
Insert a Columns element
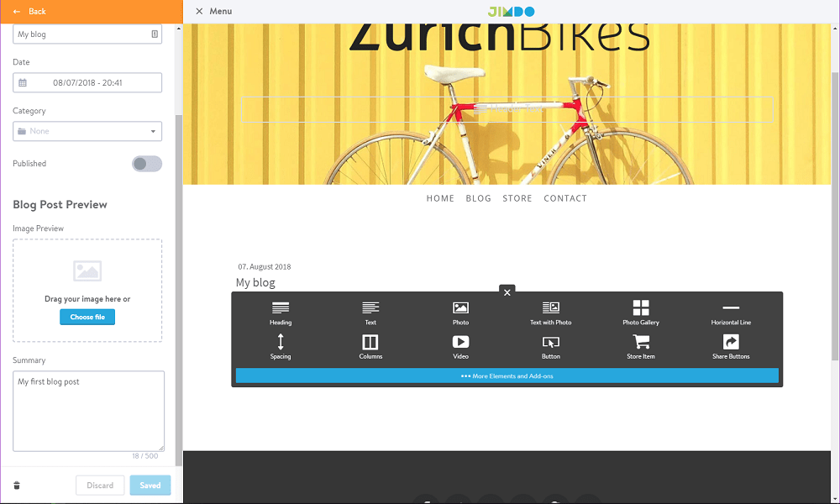tap(370, 347)
